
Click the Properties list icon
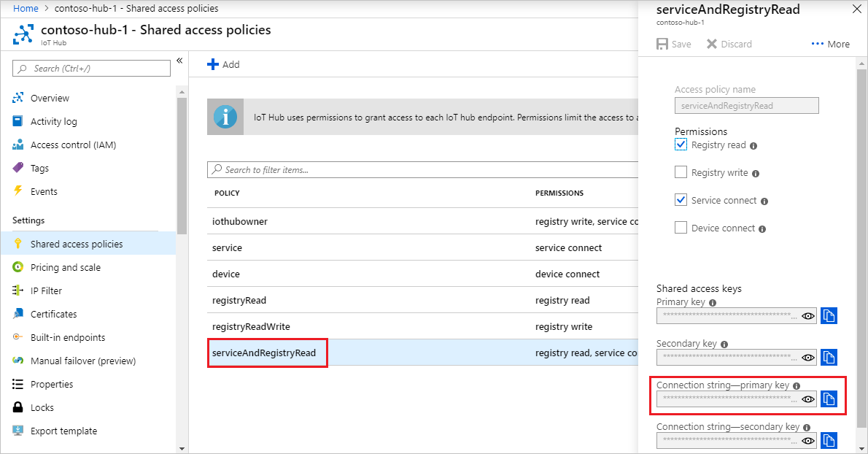pyautogui.click(x=18, y=384)
